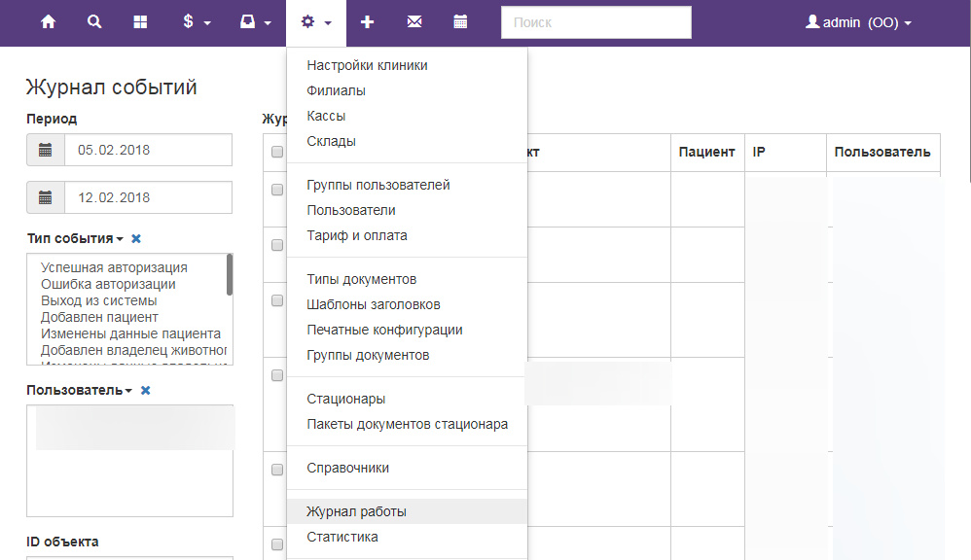The image size is (971, 560).
Task: Check the sixth journal row checkbox
Action: [x=277, y=544]
